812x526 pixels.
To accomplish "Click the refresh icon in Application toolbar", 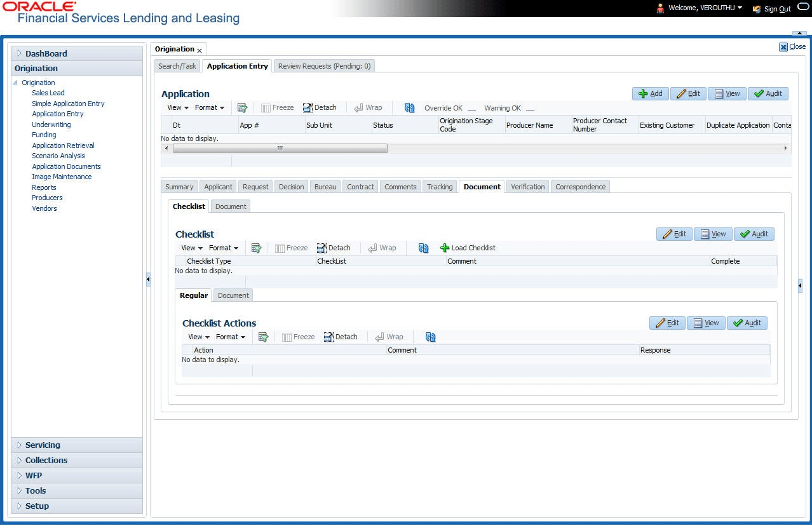I will coord(409,108).
